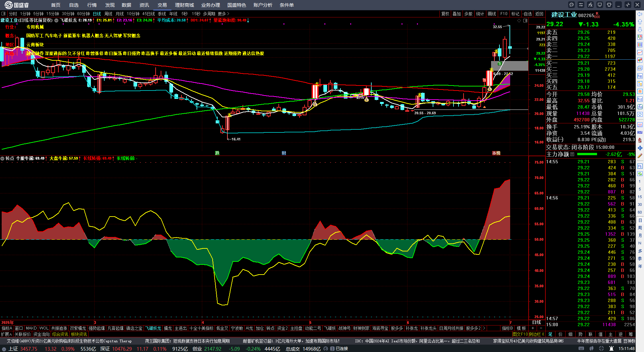Click the down arrow icon in right sidebar
The image size is (644, 352).
coord(640,30)
